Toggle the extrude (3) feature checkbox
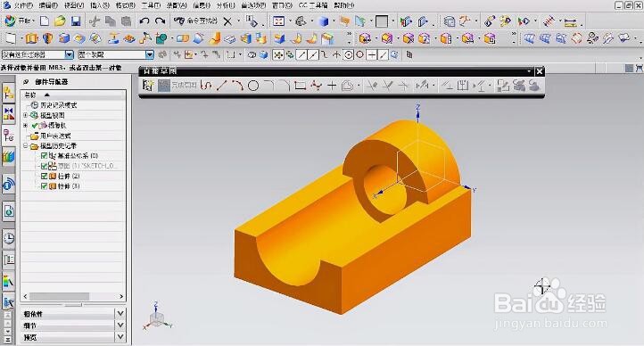This screenshot has width=644, height=346. [x=44, y=186]
